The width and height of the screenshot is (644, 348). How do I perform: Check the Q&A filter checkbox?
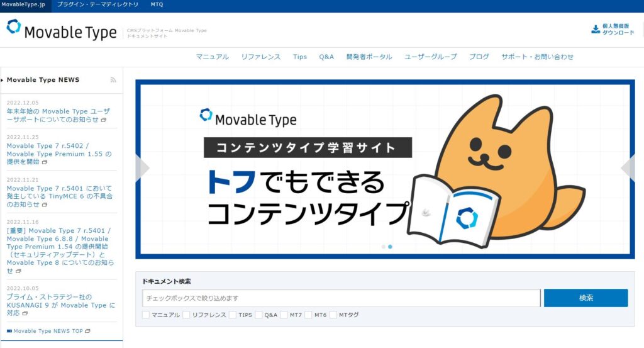[x=258, y=315]
